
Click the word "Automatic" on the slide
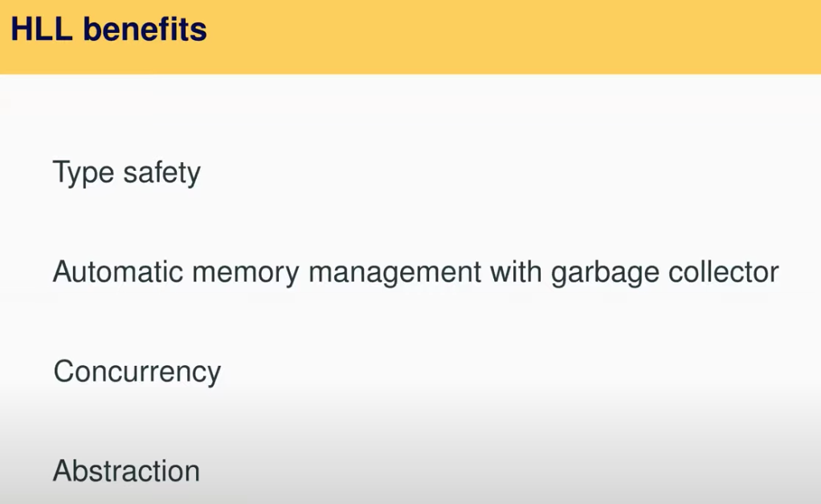pyautogui.click(x=117, y=273)
